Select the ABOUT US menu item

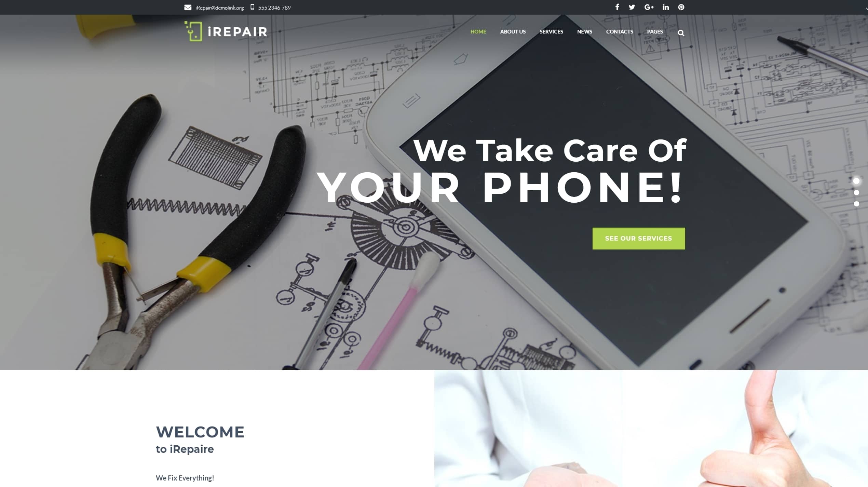513,31
